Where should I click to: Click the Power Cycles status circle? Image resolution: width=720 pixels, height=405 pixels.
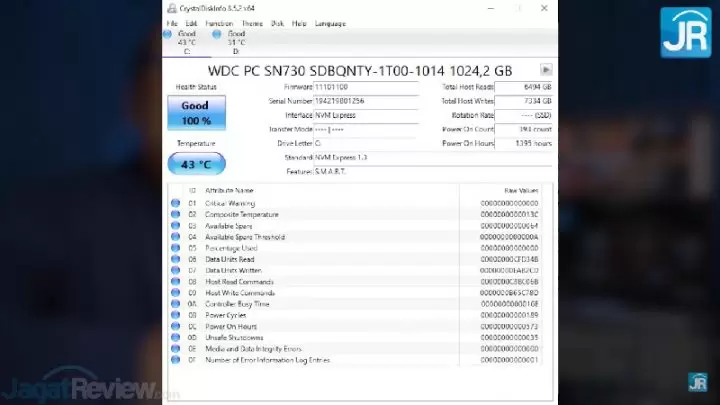pos(175,315)
